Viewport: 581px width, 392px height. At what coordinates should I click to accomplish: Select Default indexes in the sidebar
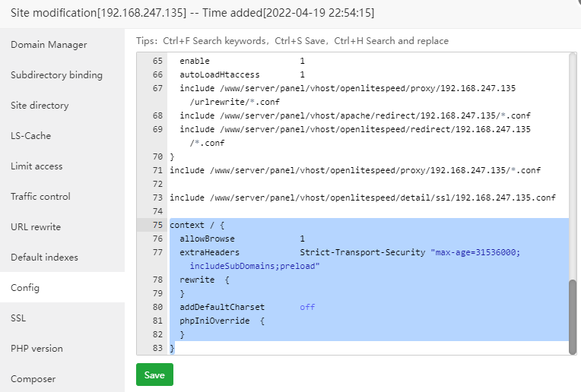click(x=44, y=258)
